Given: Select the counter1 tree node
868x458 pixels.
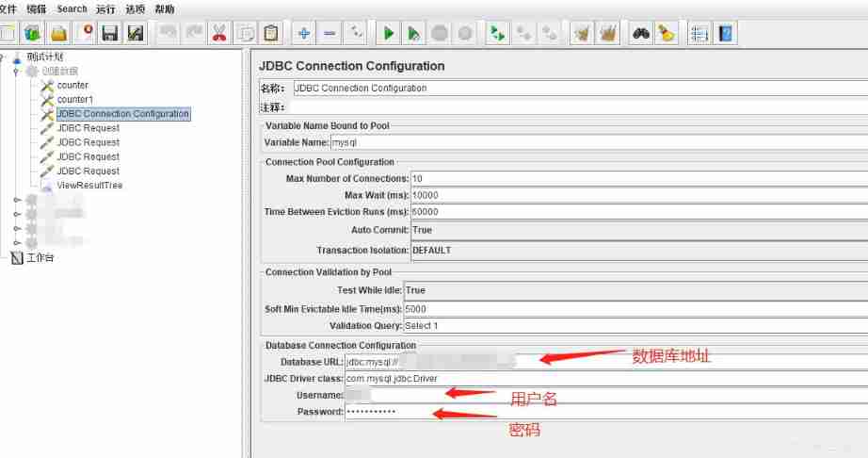Looking at the screenshot, I should pos(75,100).
